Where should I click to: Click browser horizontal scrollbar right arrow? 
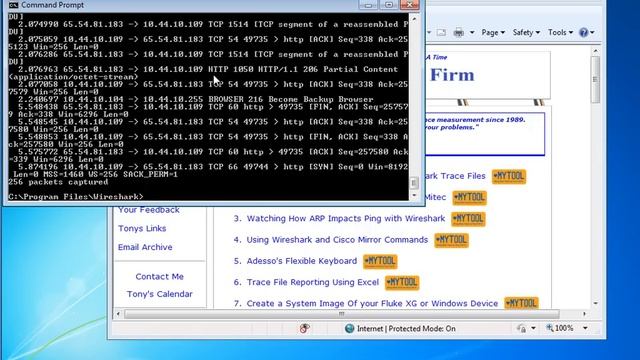point(584,314)
